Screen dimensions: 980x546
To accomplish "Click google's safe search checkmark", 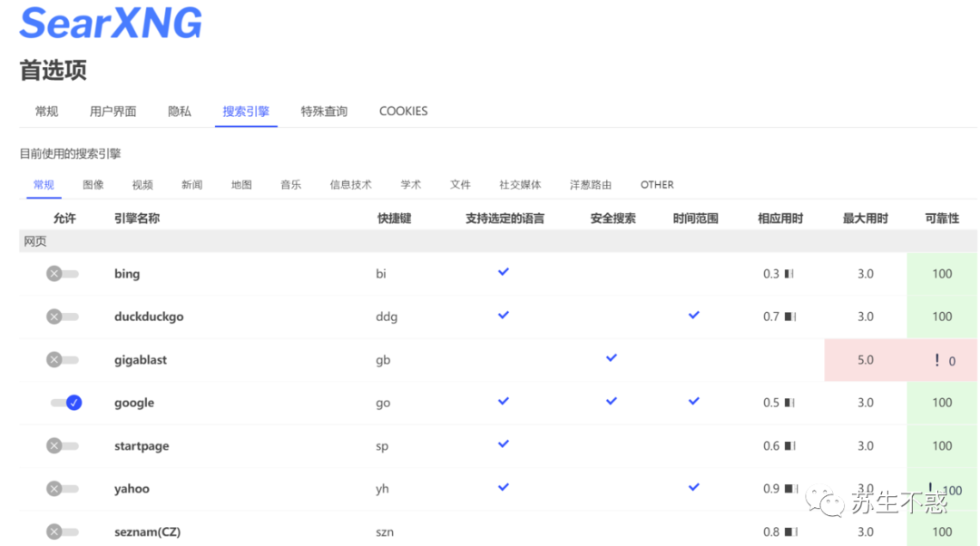I will [x=612, y=401].
